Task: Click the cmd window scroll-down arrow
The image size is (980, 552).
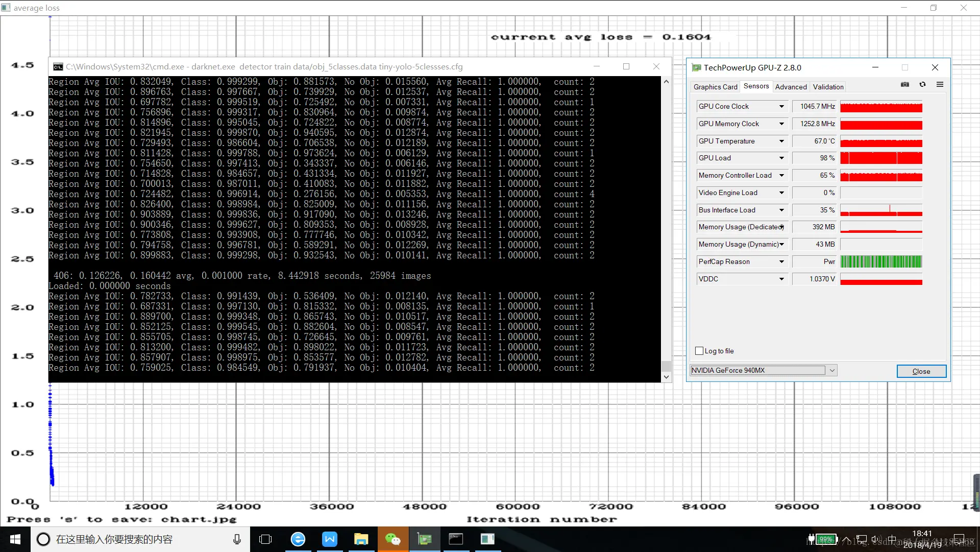Action: click(666, 377)
